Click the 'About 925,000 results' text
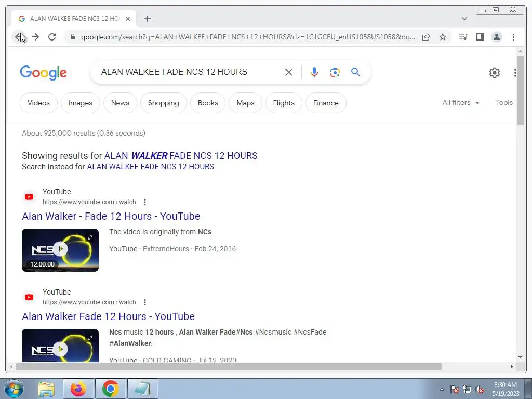This screenshot has height=399, width=532. coord(84,133)
